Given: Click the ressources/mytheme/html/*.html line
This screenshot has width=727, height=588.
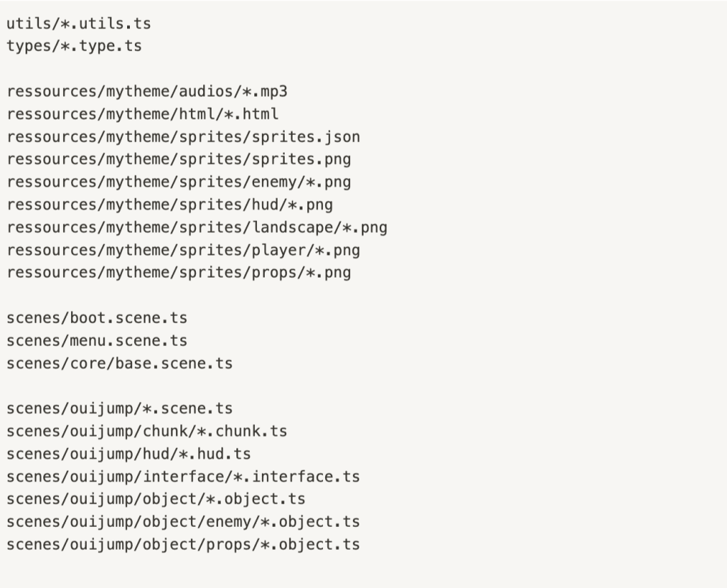Looking at the screenshot, I should (143, 114).
